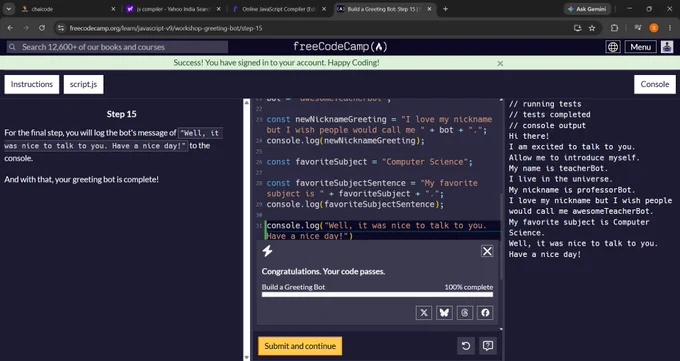This screenshot has height=361, width=680.
Task: View site information icon in address bar
Action: [61, 28]
